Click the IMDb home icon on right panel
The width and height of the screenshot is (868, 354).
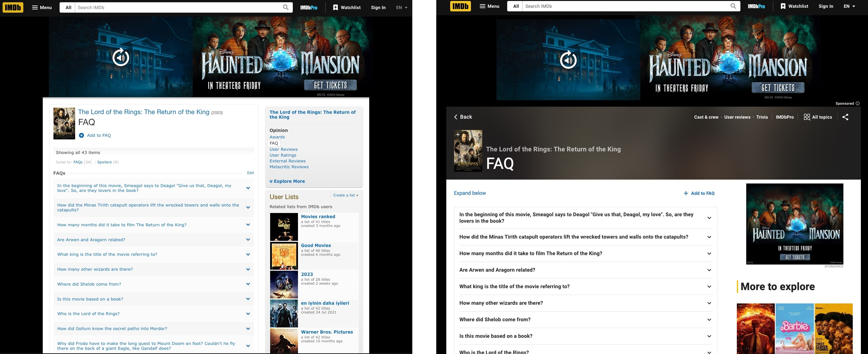460,6
